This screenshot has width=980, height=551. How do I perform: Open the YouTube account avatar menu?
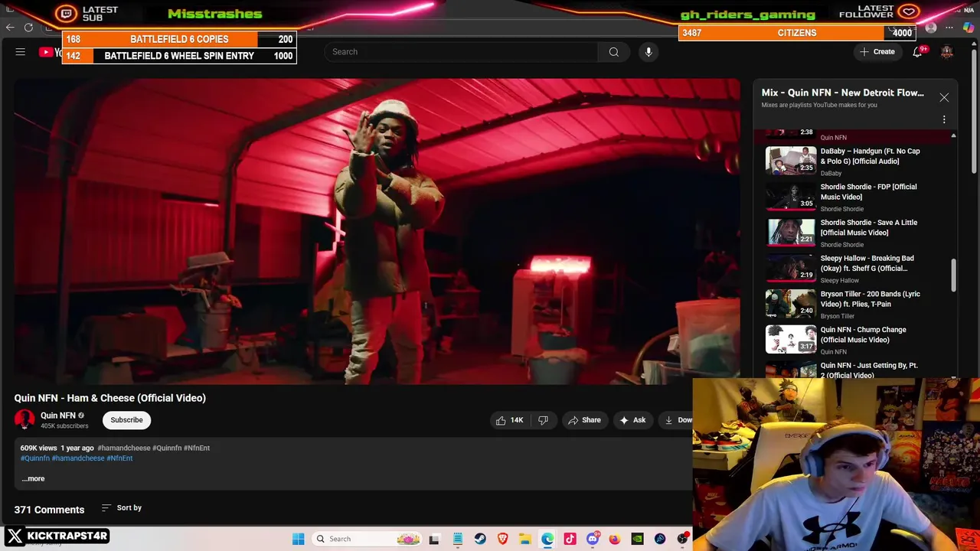click(947, 52)
